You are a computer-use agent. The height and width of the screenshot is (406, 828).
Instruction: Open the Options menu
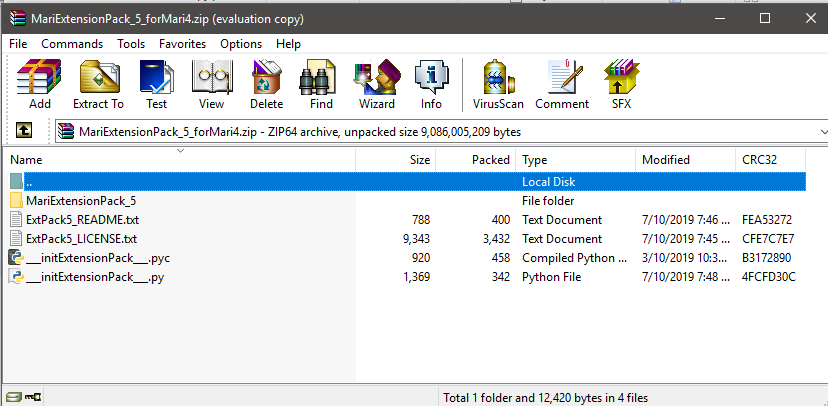coord(241,44)
